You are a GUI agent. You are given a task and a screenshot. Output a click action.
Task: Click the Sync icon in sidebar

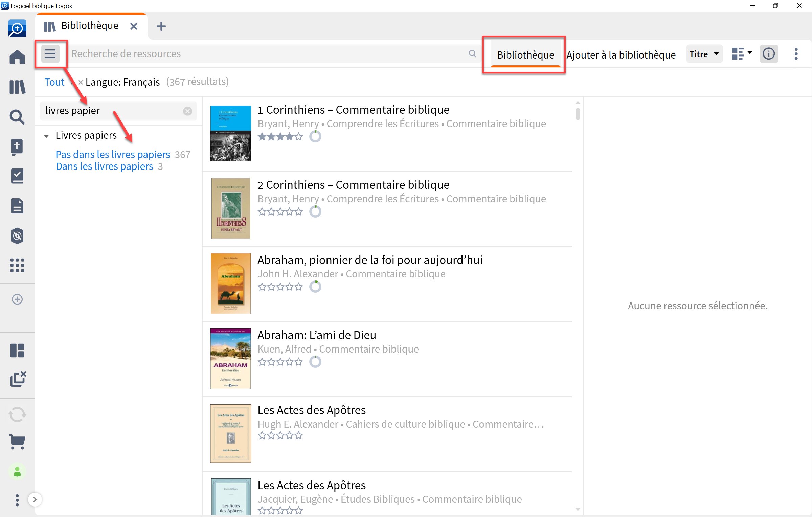17,414
